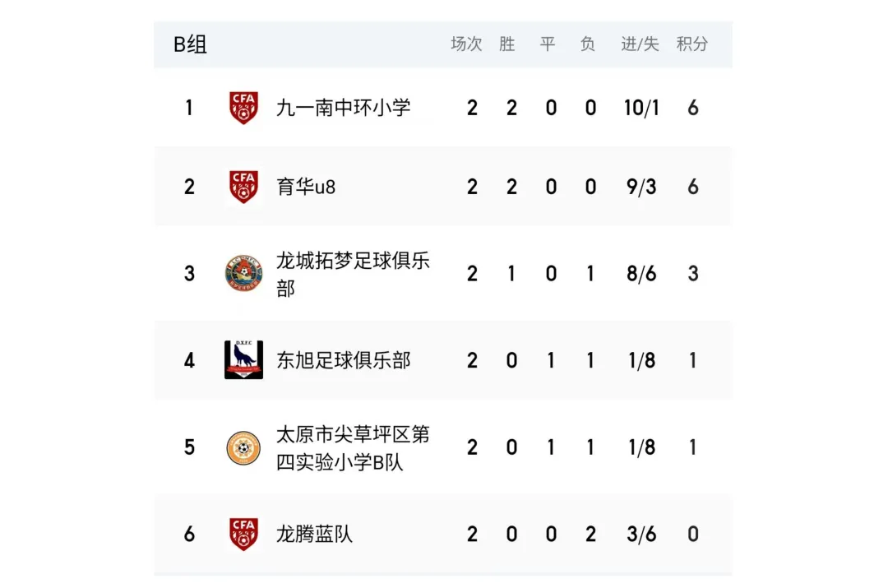Viewport: 888px width, 588px height.
Task: Open team 九一南中环小学
Action: [343, 108]
